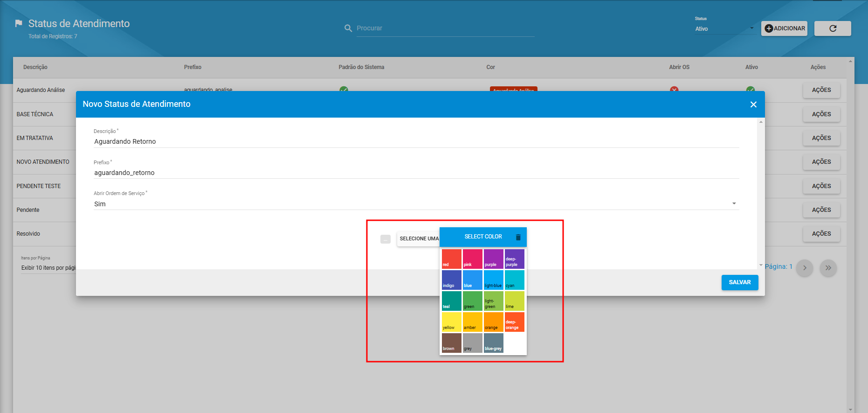Click the SELECT COLOR header label

(x=483, y=237)
